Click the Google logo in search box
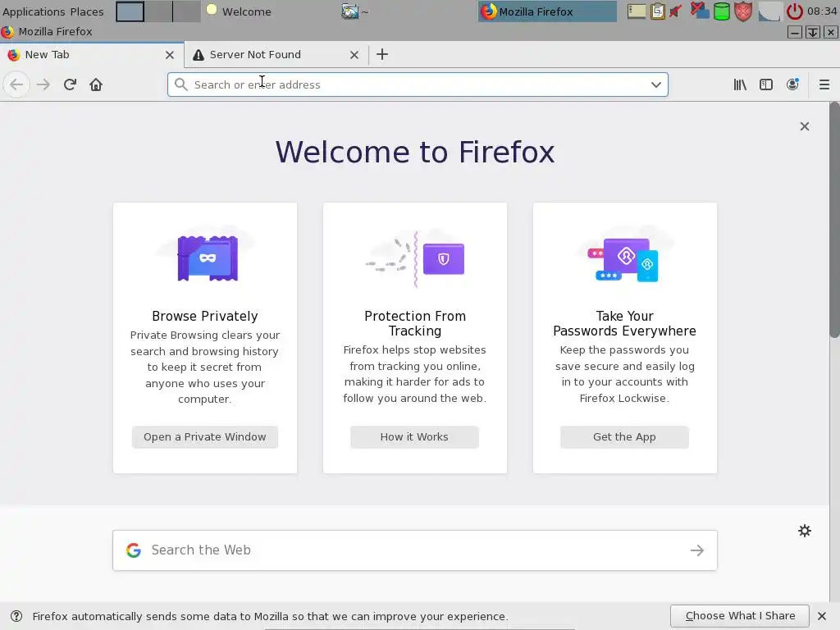Screen dimensions: 840x630 point(134,550)
